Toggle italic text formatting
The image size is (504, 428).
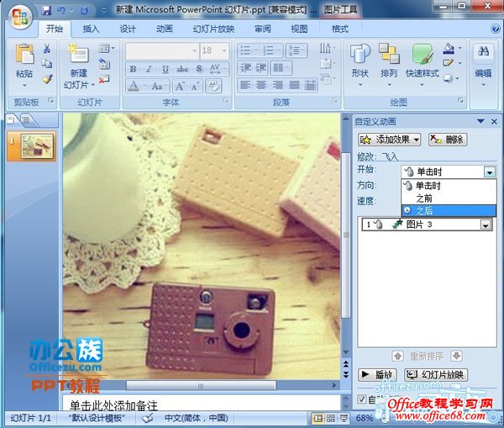pos(149,69)
